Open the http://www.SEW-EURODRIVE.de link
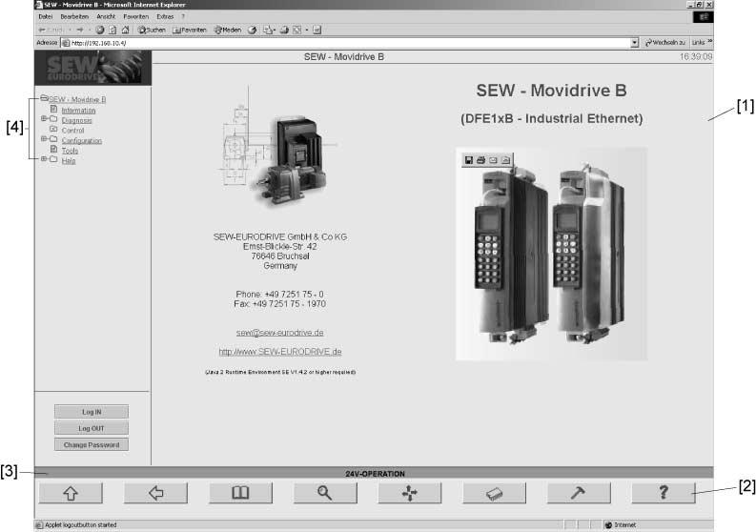Viewport: 756px width, 532px height. pos(280,352)
